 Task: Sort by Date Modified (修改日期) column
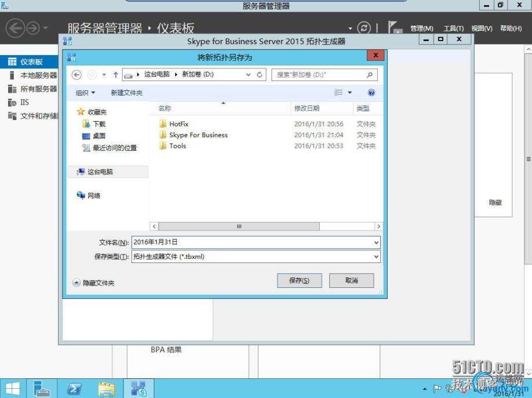coord(322,108)
